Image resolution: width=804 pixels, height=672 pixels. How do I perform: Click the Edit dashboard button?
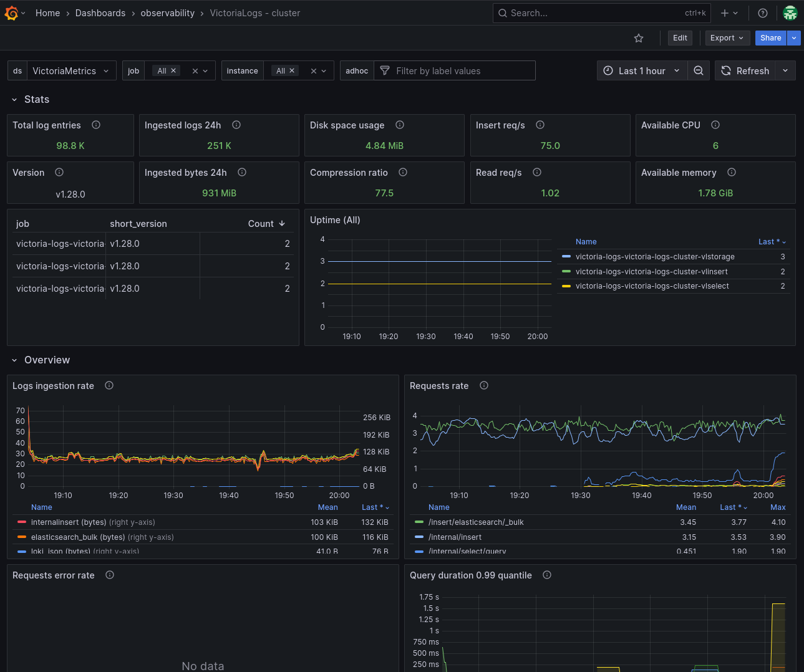(x=680, y=38)
